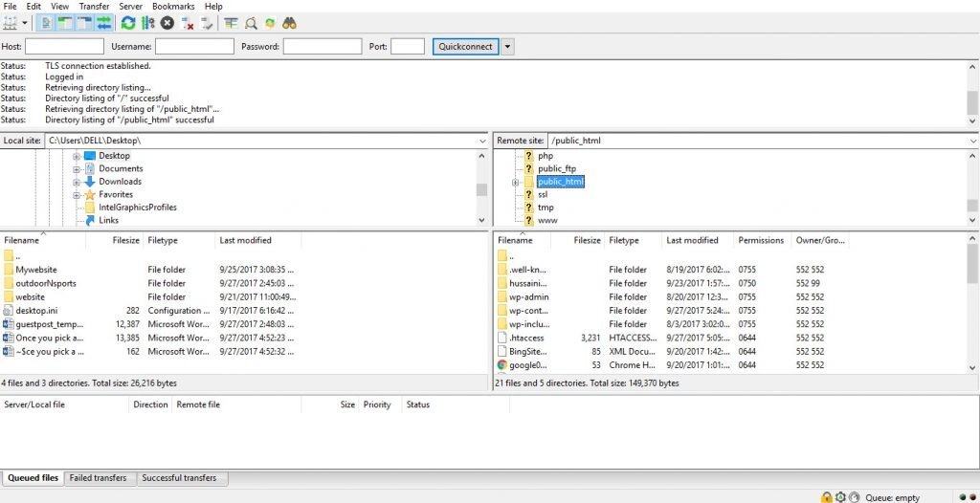This screenshot has height=503, width=980.
Task: Sort remote files by Permissions column
Action: pyautogui.click(x=761, y=241)
